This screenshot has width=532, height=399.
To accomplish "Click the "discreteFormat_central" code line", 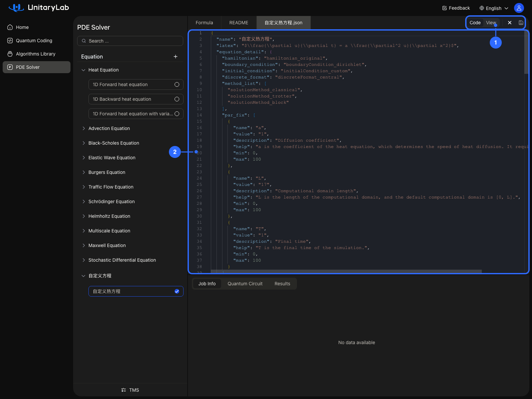I will pyautogui.click(x=283, y=77).
